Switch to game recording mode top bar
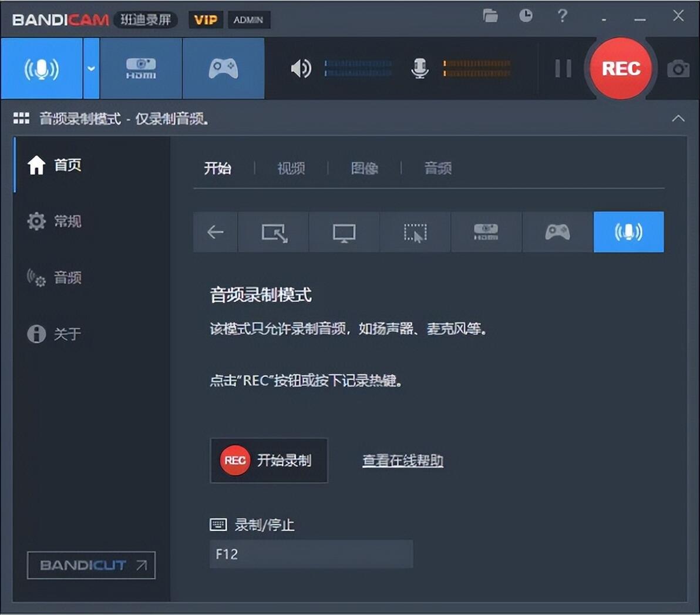 point(223,68)
